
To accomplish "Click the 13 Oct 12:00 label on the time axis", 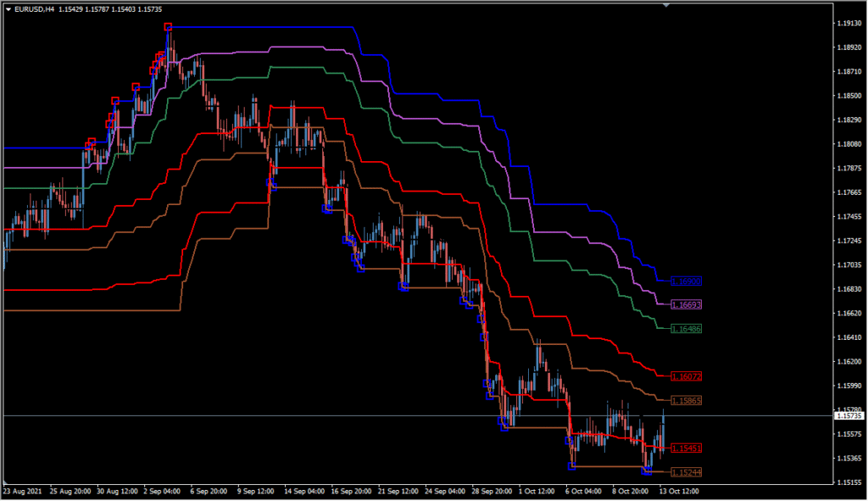I will 679,491.
